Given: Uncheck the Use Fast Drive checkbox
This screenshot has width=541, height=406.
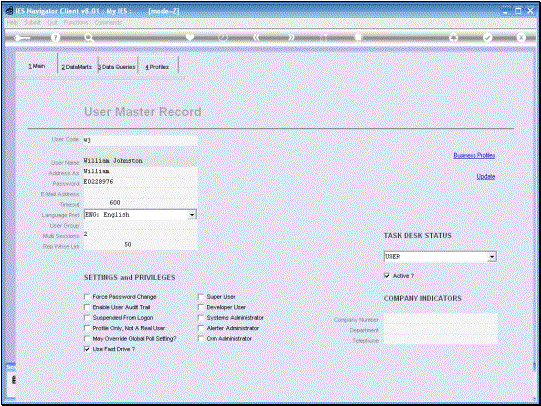Looking at the screenshot, I should 87,349.
